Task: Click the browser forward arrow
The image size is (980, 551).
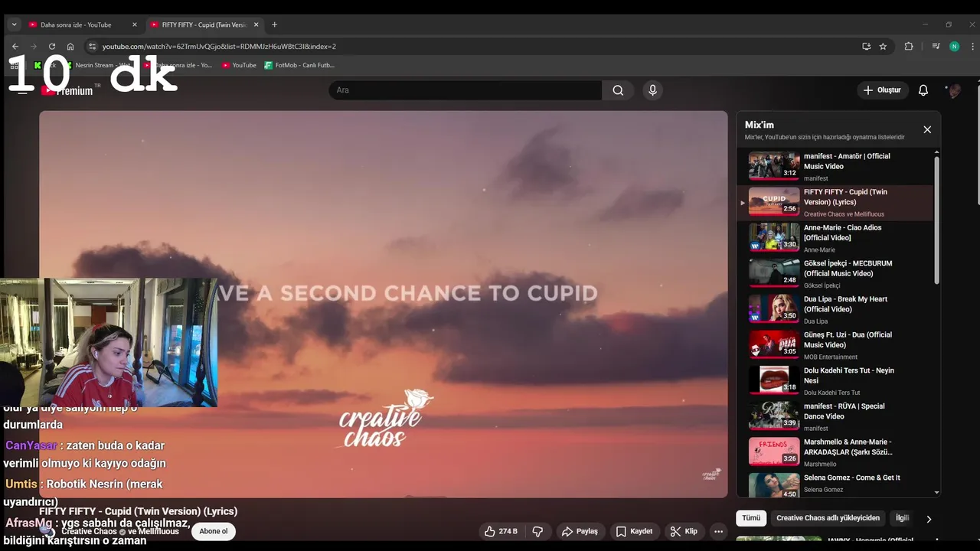Action: (x=33, y=46)
